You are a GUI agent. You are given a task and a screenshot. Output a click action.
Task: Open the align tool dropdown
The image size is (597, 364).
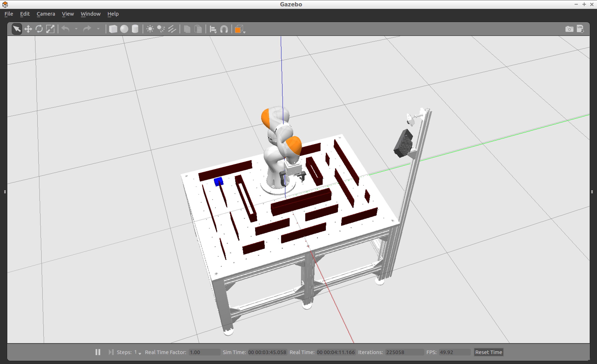click(213, 29)
